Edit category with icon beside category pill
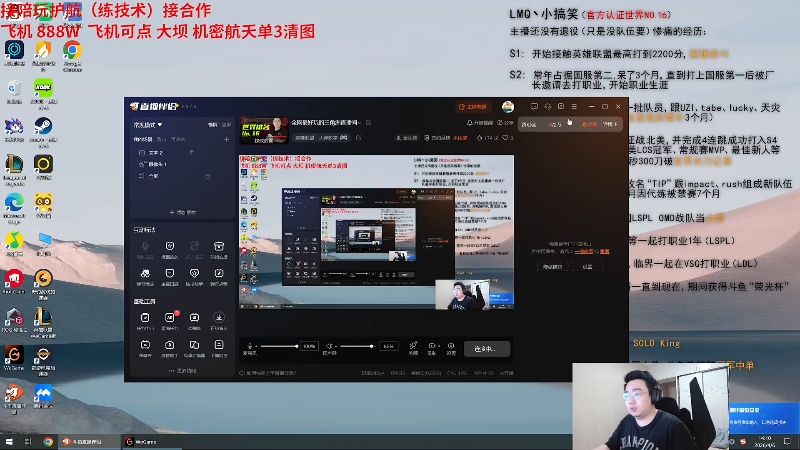800x450 pixels. [x=359, y=138]
